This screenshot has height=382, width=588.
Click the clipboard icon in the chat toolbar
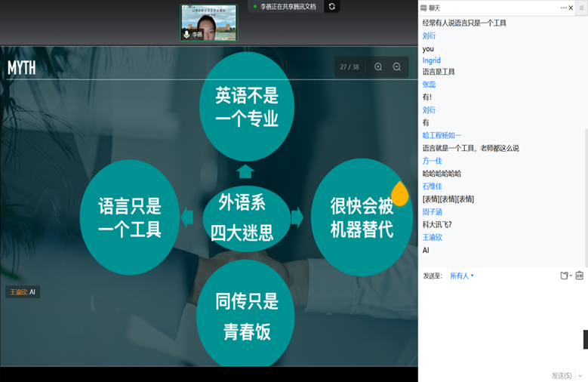point(580,276)
